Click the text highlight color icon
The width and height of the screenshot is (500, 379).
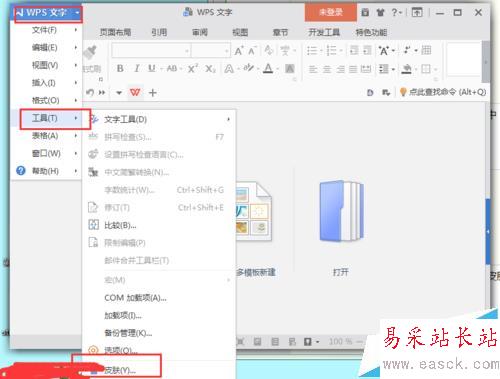coord(248,69)
